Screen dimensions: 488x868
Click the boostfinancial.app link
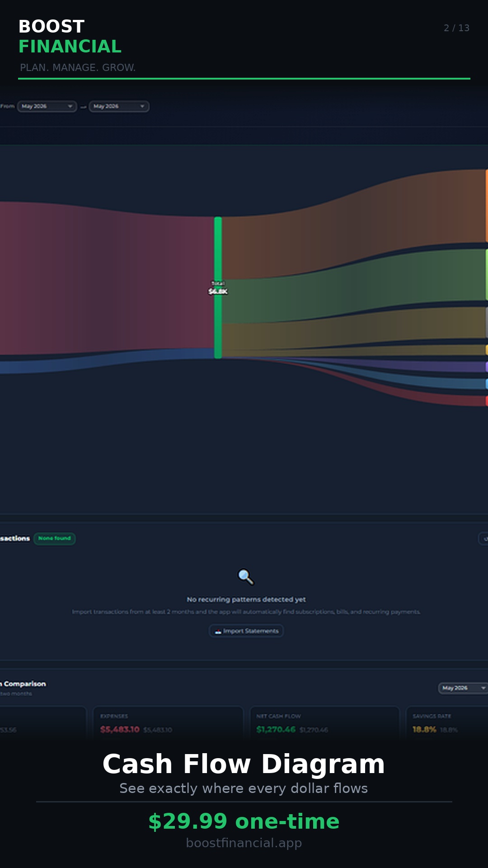click(x=244, y=843)
